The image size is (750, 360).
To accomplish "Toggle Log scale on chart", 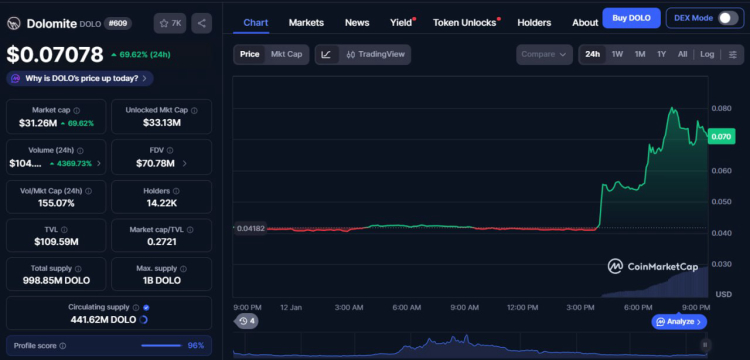I will pos(707,55).
